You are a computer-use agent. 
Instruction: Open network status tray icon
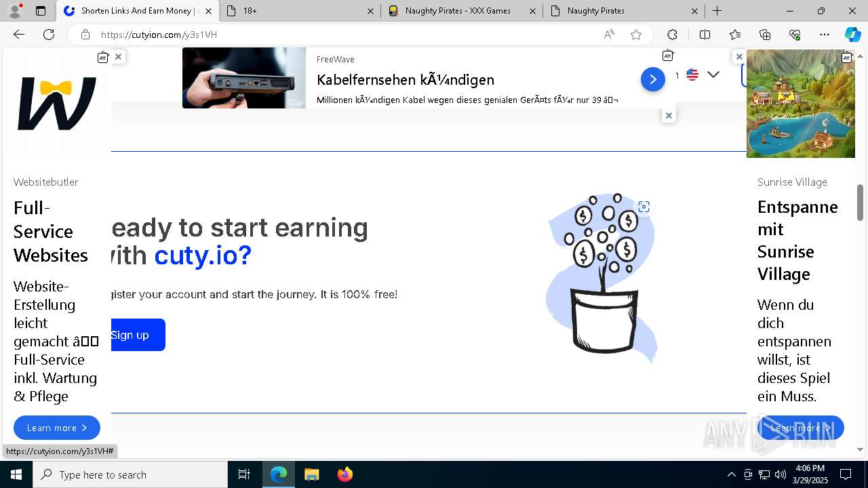click(x=764, y=474)
